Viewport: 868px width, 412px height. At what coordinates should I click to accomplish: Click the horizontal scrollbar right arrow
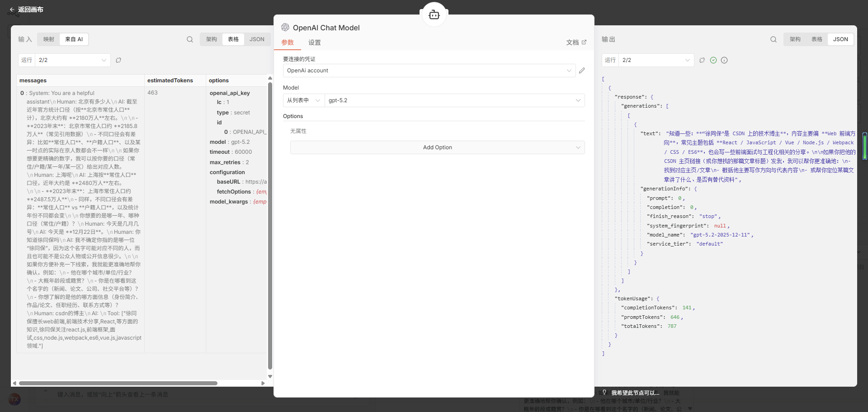click(263, 383)
